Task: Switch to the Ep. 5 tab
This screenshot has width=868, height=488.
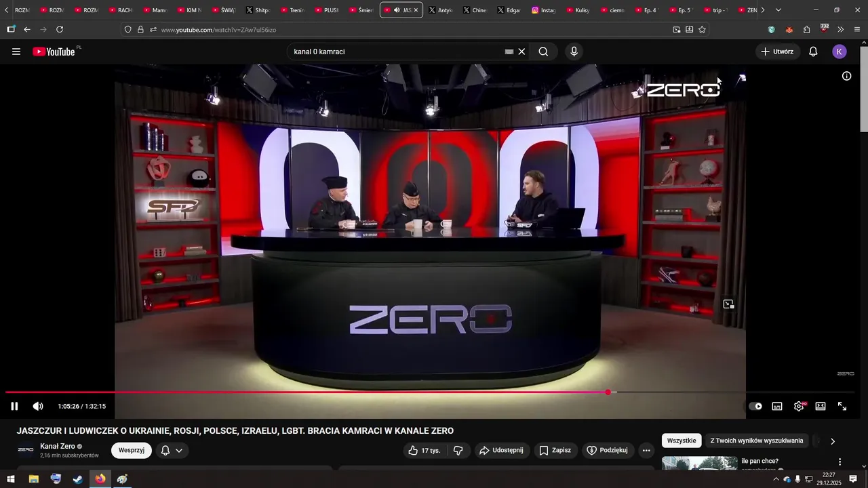Action: [680, 10]
